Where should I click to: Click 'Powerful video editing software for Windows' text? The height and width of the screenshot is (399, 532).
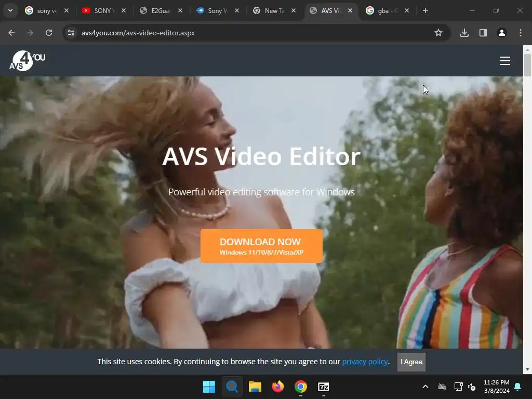pos(261,192)
